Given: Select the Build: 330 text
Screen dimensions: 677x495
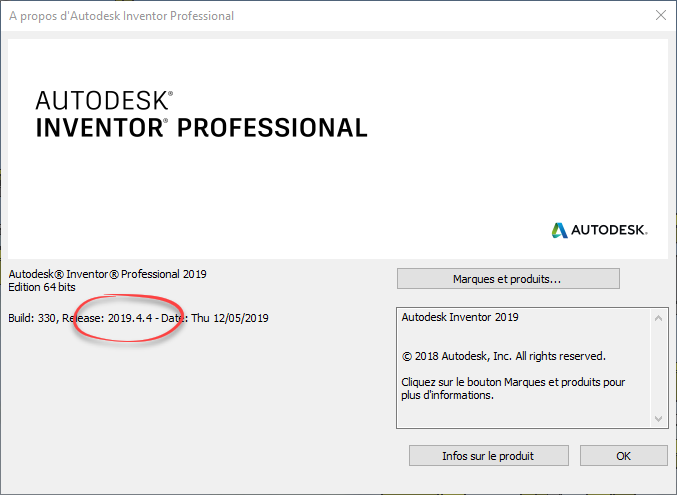Looking at the screenshot, I should click(x=32, y=318).
